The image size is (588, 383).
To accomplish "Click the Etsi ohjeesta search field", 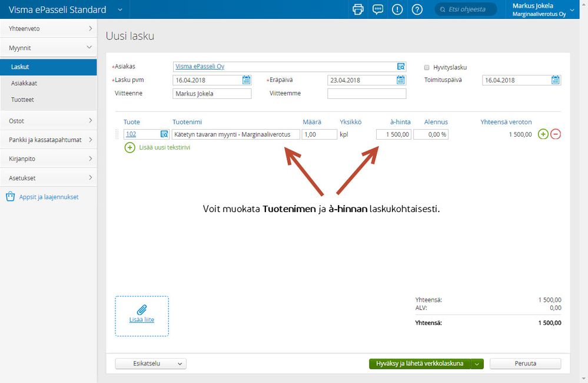I will [x=466, y=9].
